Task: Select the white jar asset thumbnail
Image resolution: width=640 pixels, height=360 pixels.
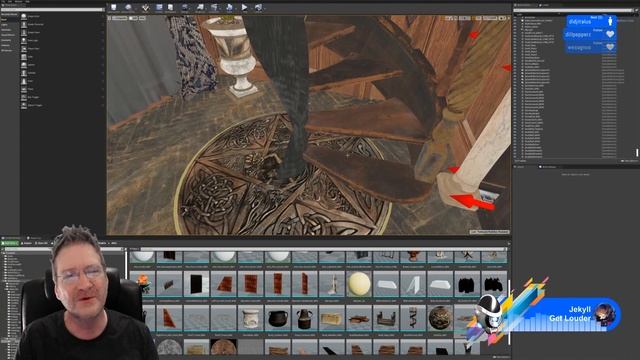Action: coord(251,318)
